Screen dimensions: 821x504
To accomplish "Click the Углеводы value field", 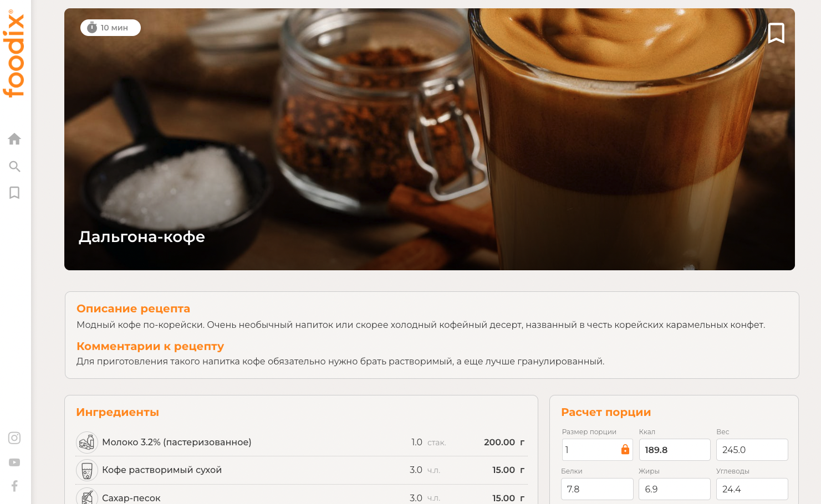I will click(752, 489).
